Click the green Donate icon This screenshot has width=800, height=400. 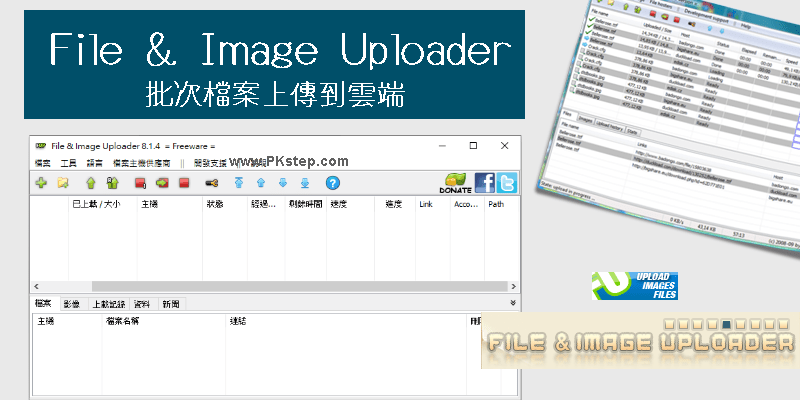pyautogui.click(x=456, y=183)
